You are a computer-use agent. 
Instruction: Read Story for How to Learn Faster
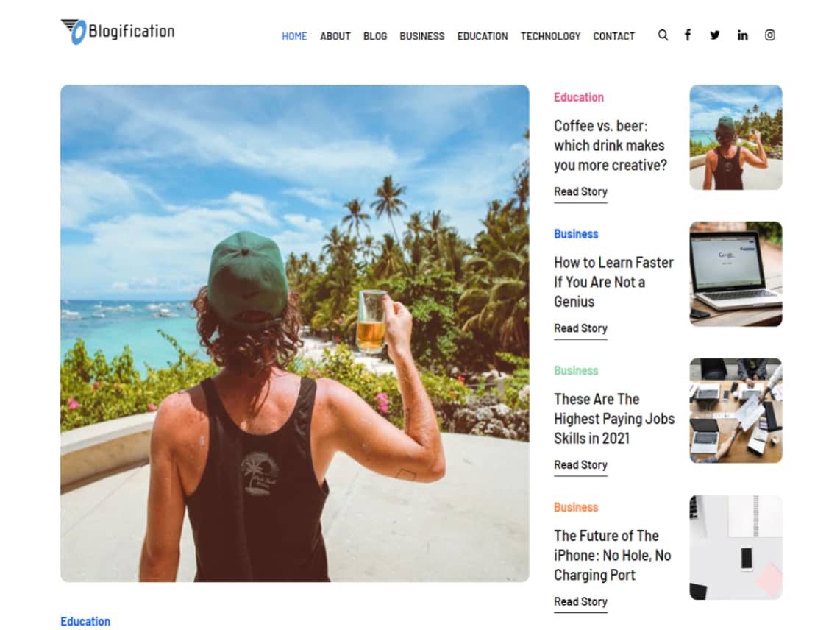pos(580,329)
